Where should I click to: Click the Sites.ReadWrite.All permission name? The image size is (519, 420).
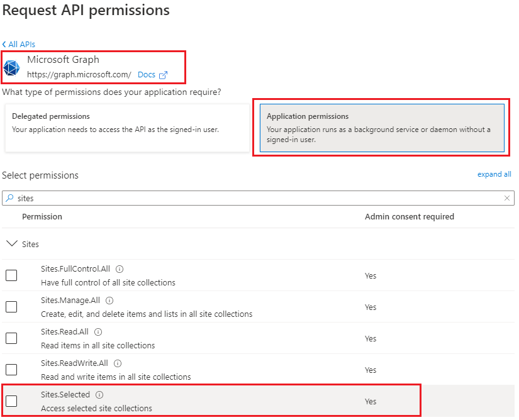click(74, 363)
